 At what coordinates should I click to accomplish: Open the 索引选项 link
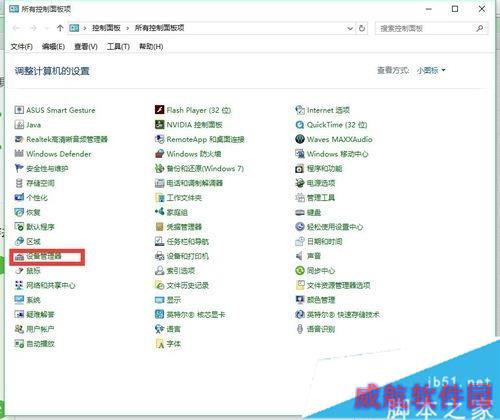(181, 271)
